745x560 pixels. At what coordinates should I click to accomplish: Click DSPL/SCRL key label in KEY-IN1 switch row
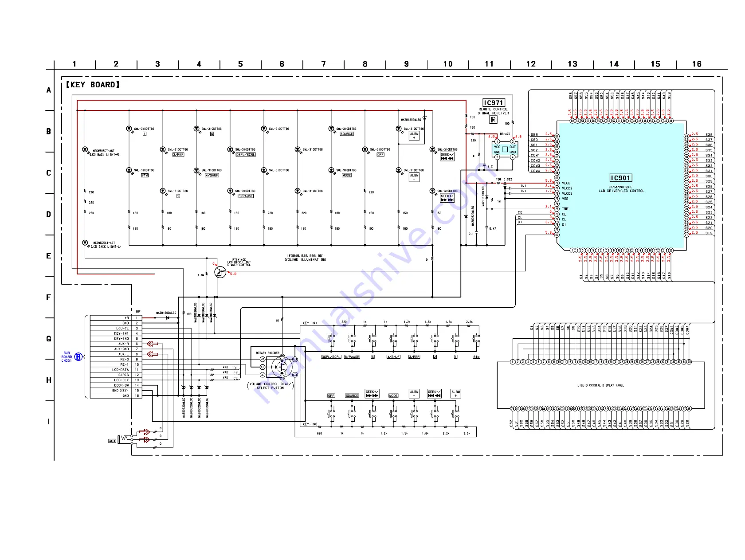click(x=331, y=357)
